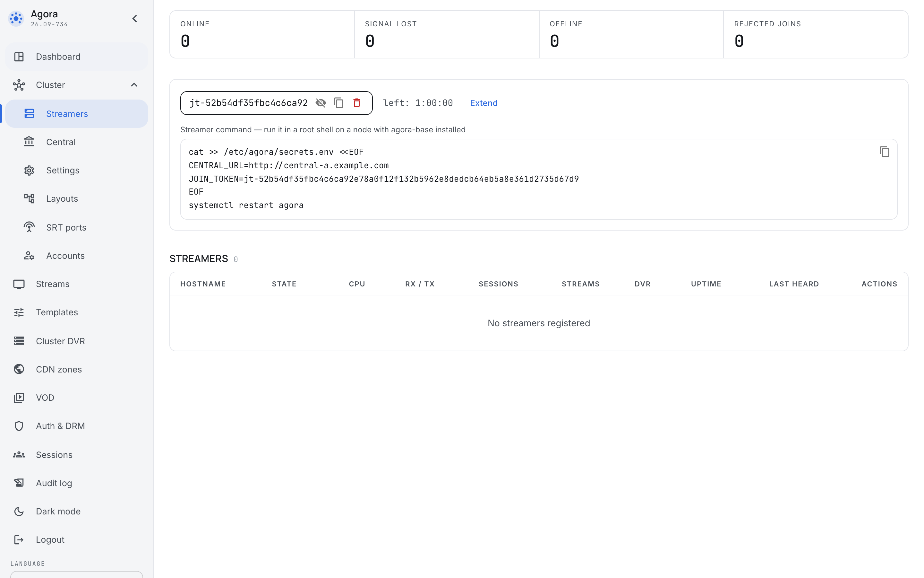Select the Streamers server icon
924x578 pixels.
(29, 114)
